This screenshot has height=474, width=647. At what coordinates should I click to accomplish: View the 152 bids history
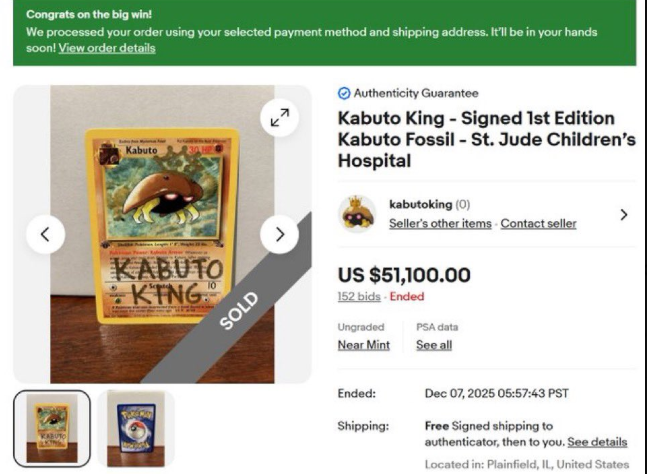pos(360,296)
